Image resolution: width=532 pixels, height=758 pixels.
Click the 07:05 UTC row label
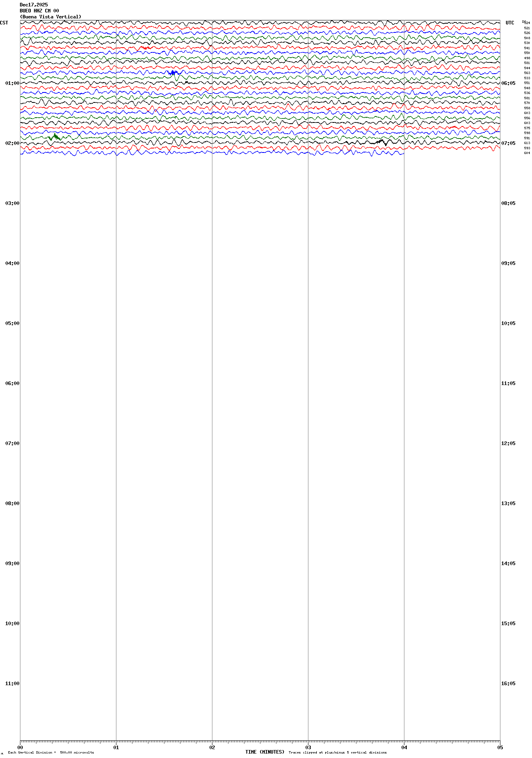pos(508,143)
